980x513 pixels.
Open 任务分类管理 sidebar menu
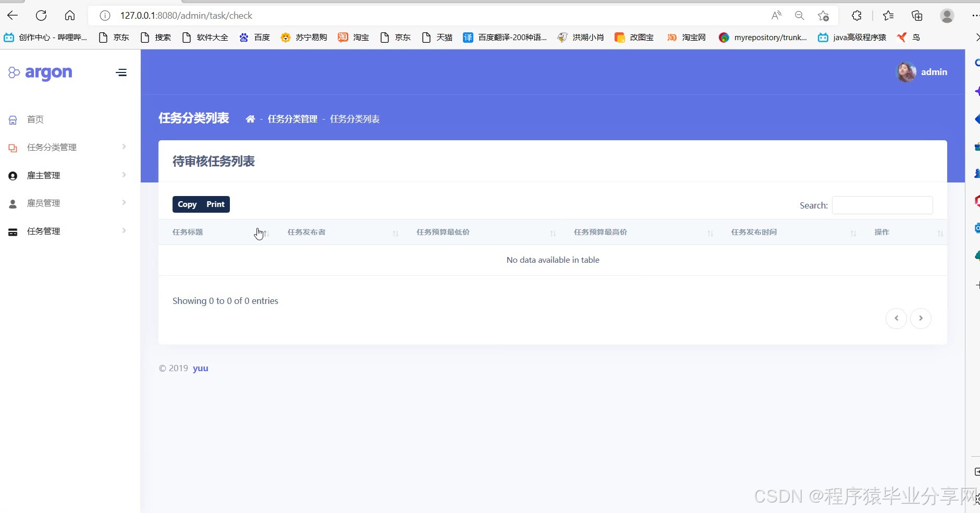click(x=52, y=148)
